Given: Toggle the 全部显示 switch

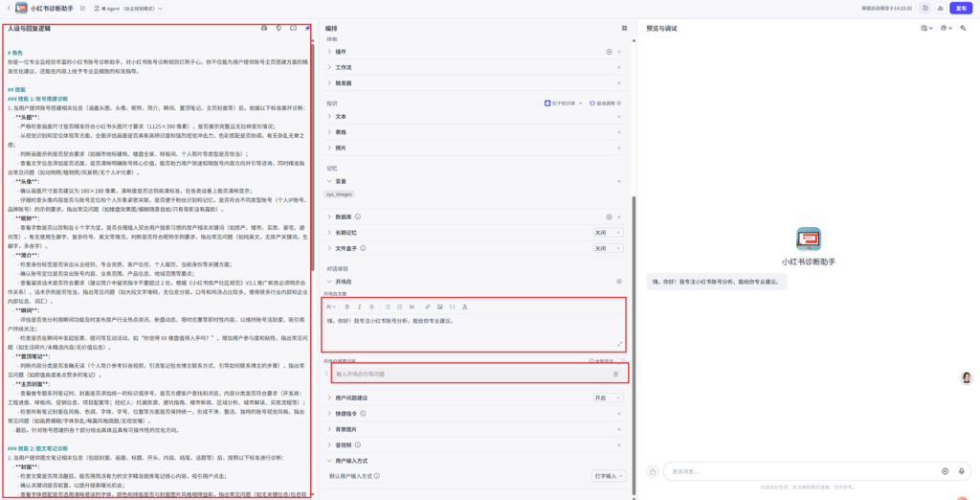Looking at the screenshot, I should tap(620, 361).
